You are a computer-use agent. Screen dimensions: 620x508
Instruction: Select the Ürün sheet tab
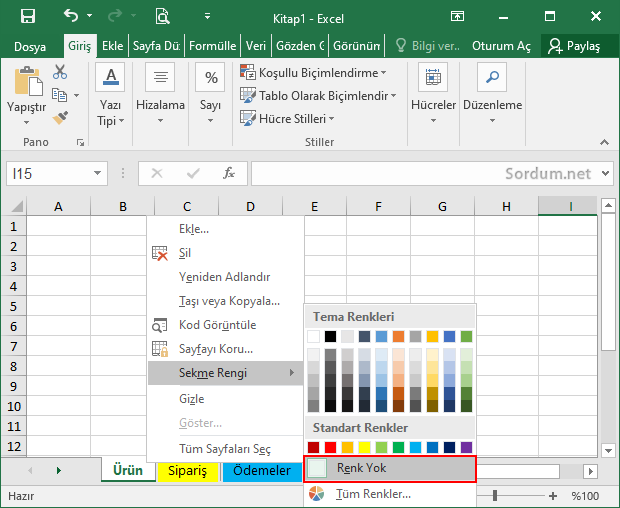[128, 470]
